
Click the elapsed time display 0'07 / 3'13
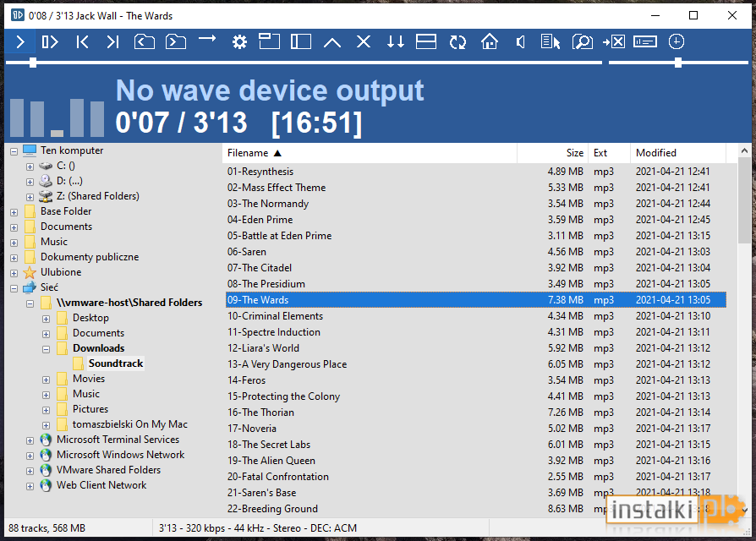(181, 123)
